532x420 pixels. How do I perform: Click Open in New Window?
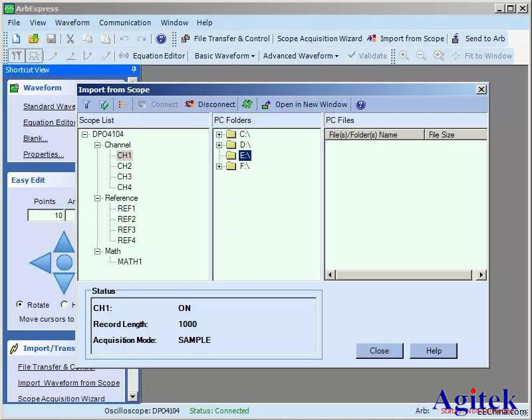305,104
